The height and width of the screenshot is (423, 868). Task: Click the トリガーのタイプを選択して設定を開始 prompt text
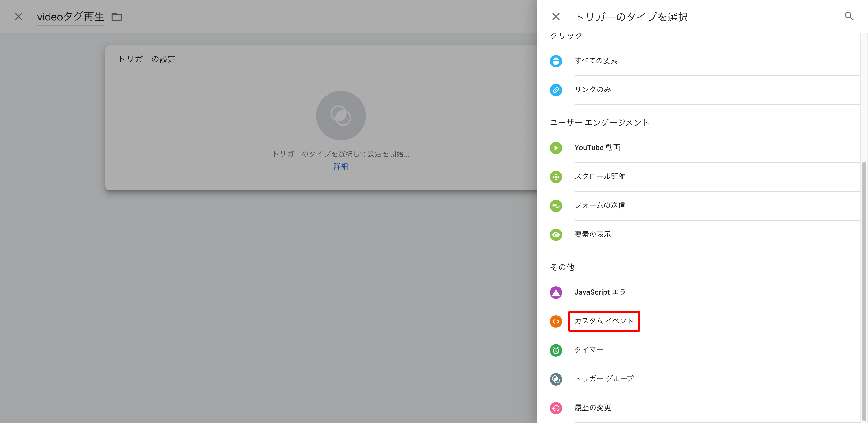click(341, 154)
